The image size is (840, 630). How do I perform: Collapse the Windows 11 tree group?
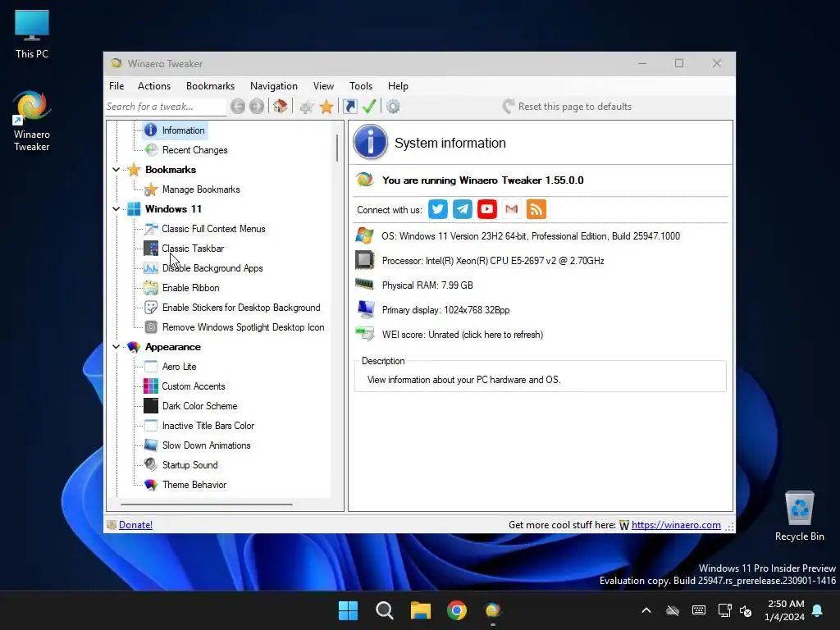click(x=116, y=209)
